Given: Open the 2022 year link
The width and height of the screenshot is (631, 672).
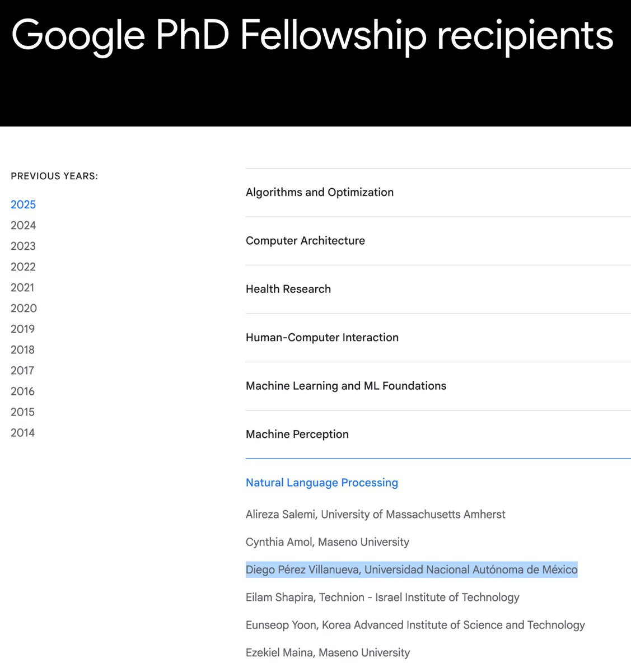Looking at the screenshot, I should pos(23,267).
